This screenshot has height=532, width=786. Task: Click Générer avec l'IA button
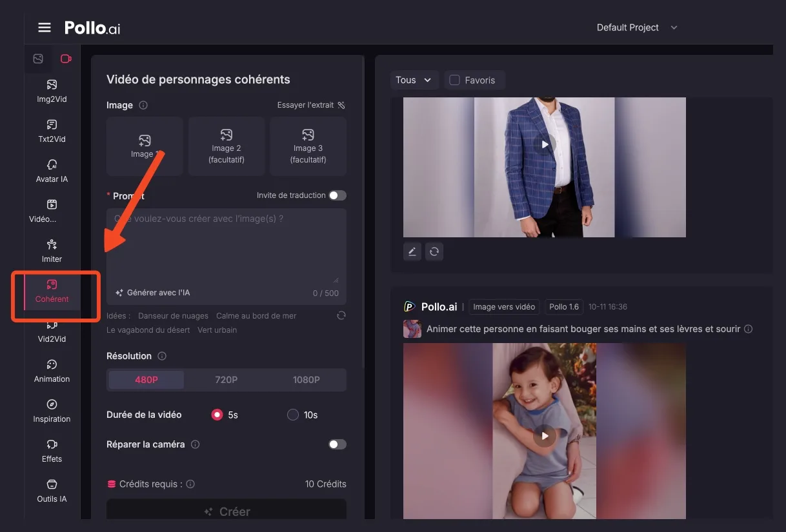coord(152,293)
